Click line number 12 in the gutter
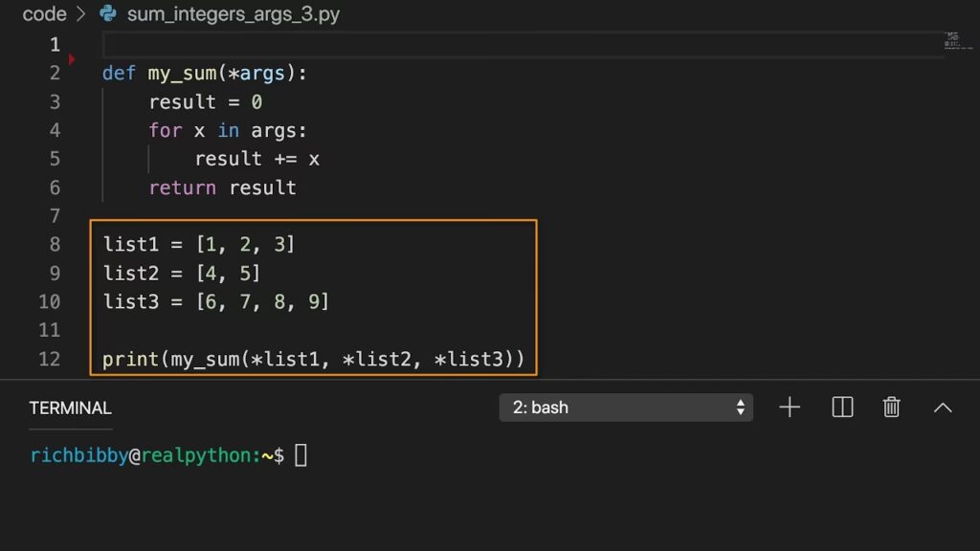The width and height of the screenshot is (980, 551). point(50,360)
